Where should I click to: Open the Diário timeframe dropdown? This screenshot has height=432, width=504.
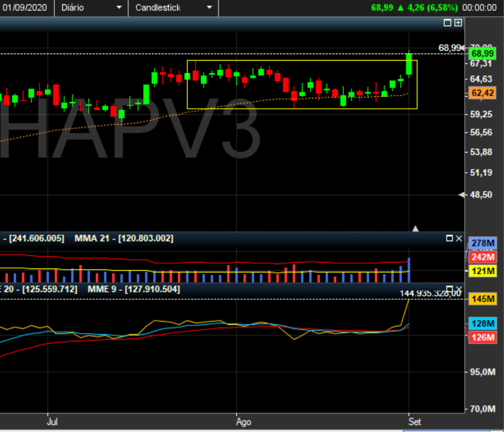(91, 8)
